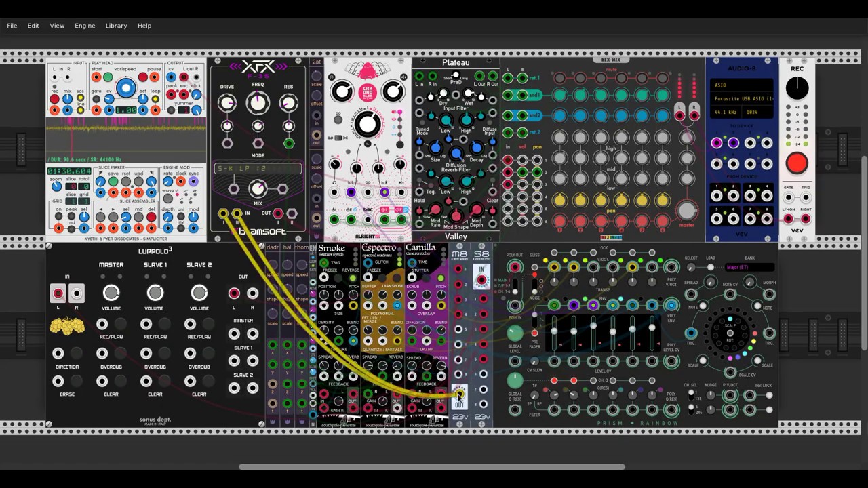This screenshot has width=868, height=488.
Task: Open the Library menu
Action: tap(116, 26)
